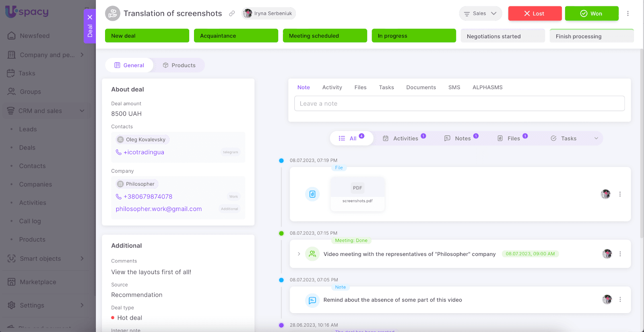Open options menu for the screenshots.pdf entry
The width and height of the screenshot is (644, 332).
tap(620, 194)
